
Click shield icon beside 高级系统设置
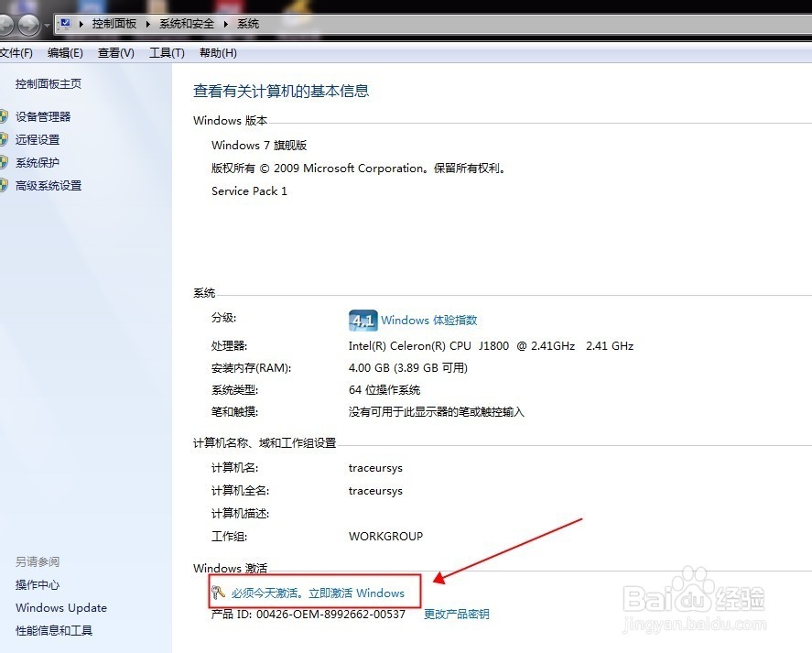click(x=5, y=185)
